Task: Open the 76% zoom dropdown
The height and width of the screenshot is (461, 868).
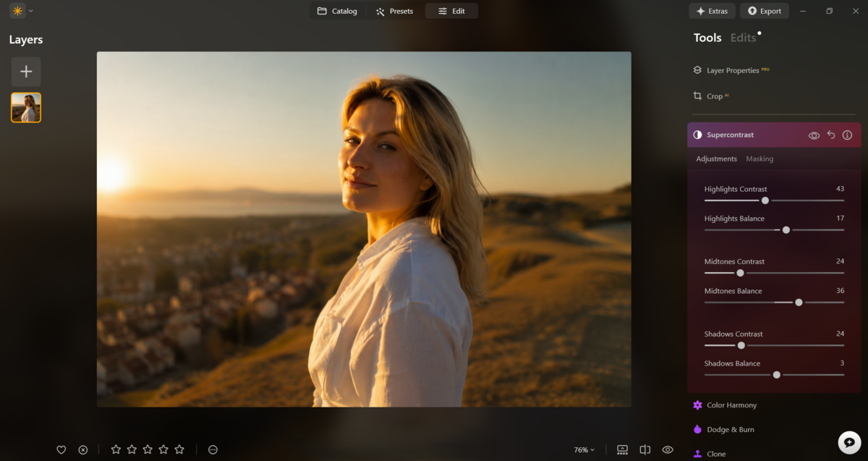Action: pos(584,450)
